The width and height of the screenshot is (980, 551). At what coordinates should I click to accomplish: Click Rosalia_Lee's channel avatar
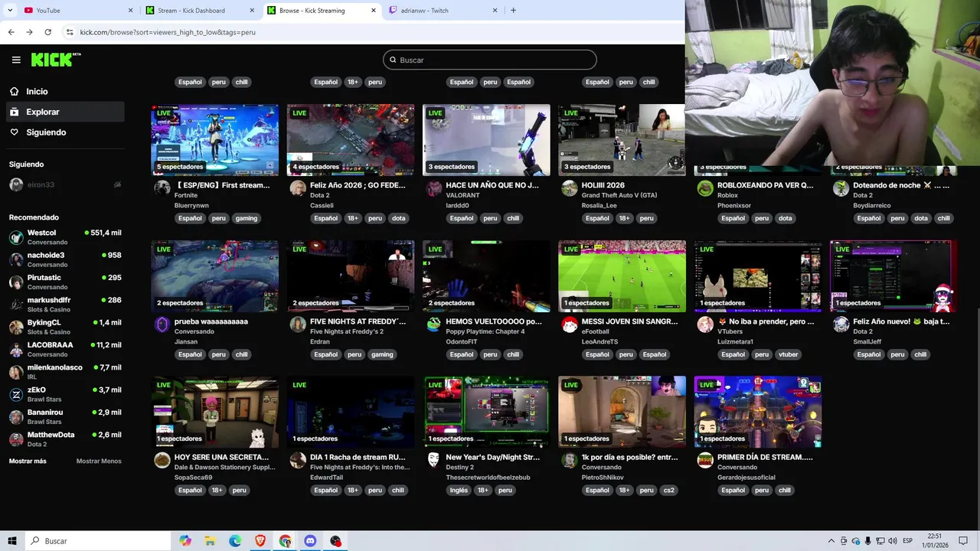click(570, 188)
